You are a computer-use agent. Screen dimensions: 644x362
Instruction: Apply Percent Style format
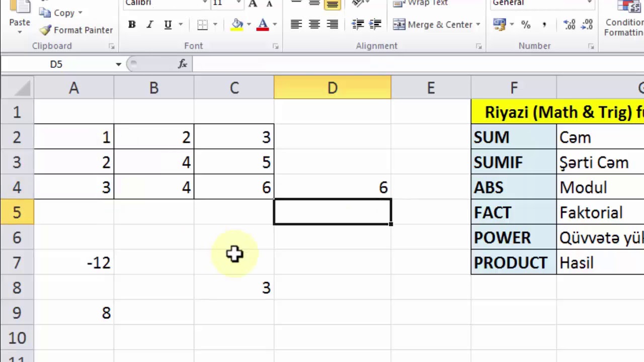[526, 25]
